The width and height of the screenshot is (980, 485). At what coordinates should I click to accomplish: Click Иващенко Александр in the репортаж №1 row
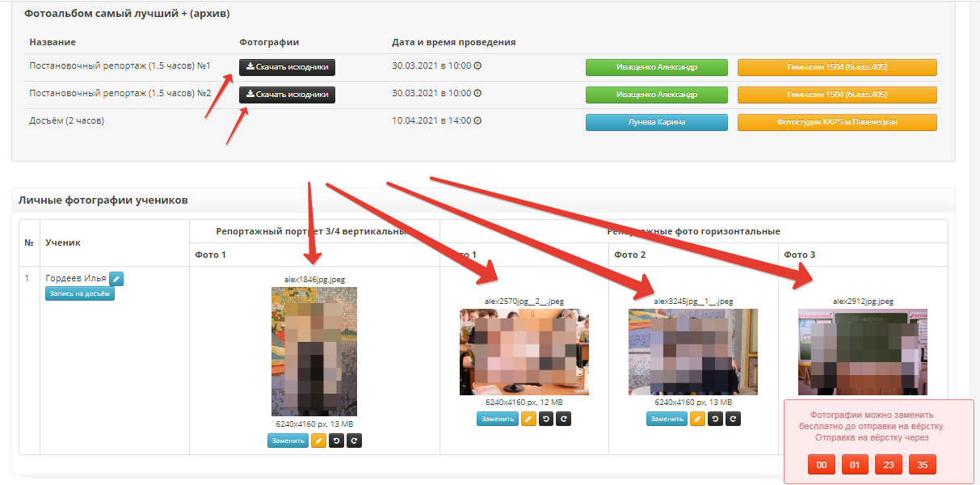656,67
